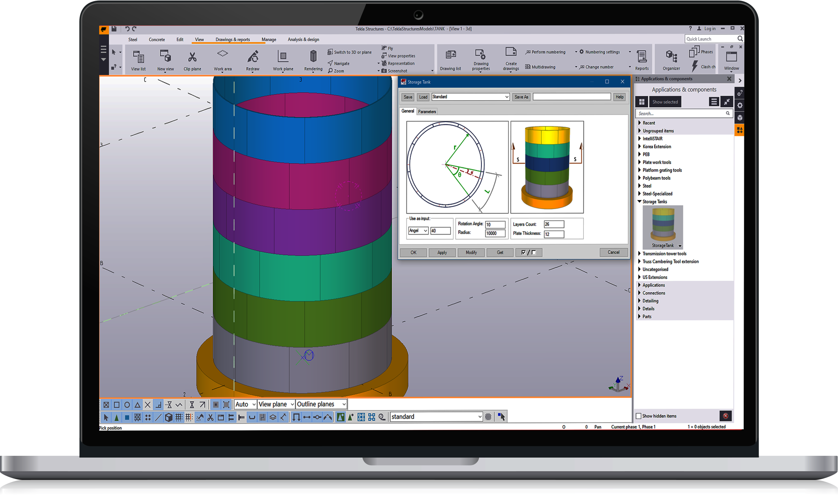838x504 pixels.
Task: Click the OK button in dialog
Action: [x=413, y=252]
